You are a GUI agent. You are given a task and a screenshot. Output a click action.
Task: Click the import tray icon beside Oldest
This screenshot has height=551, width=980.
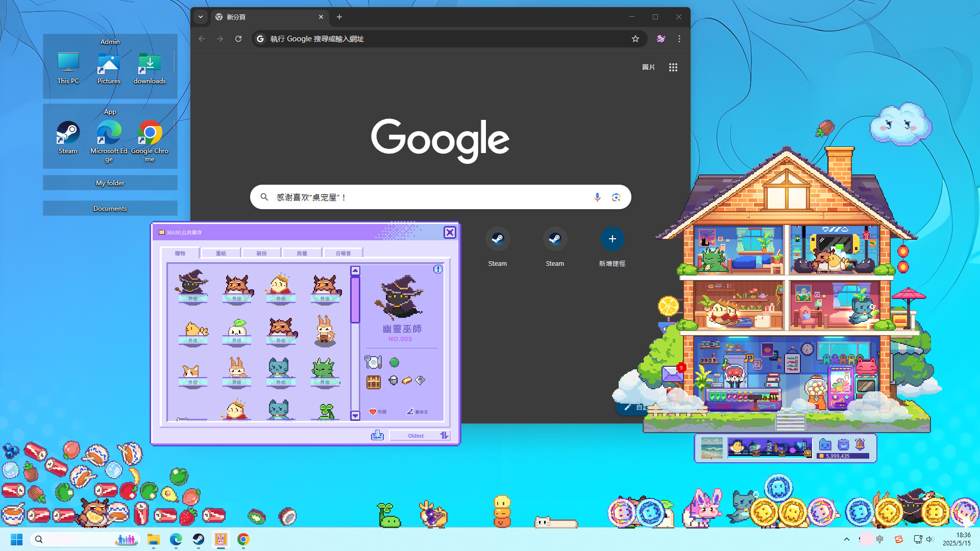click(377, 435)
